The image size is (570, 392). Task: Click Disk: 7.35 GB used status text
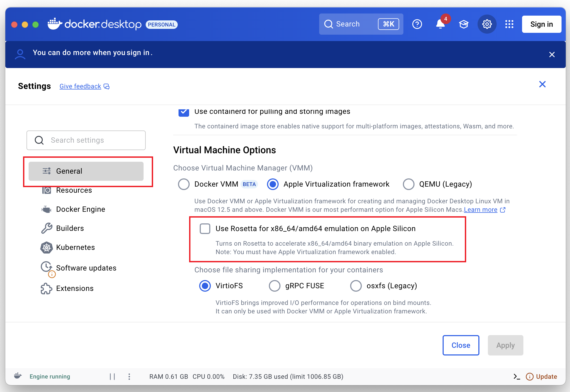pos(288,376)
